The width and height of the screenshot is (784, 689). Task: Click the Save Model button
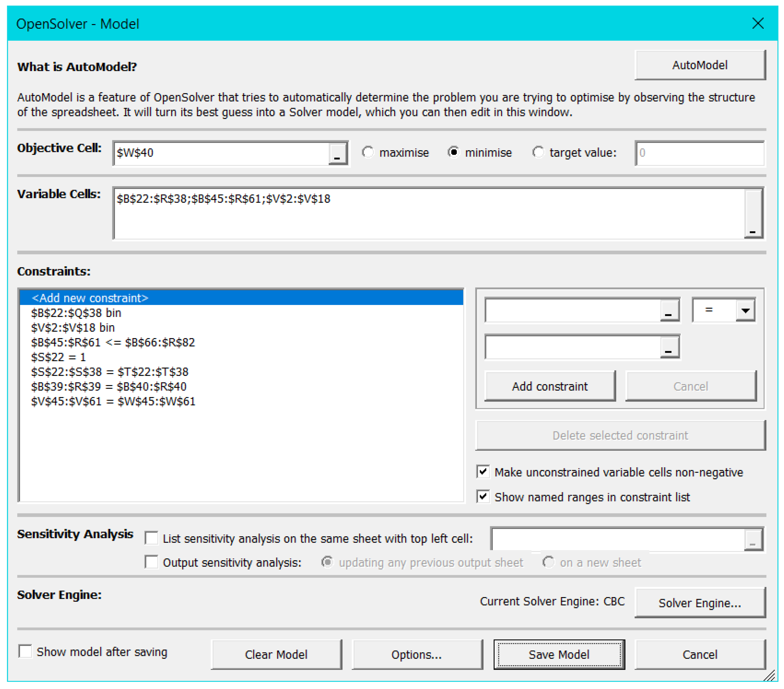coord(559,655)
